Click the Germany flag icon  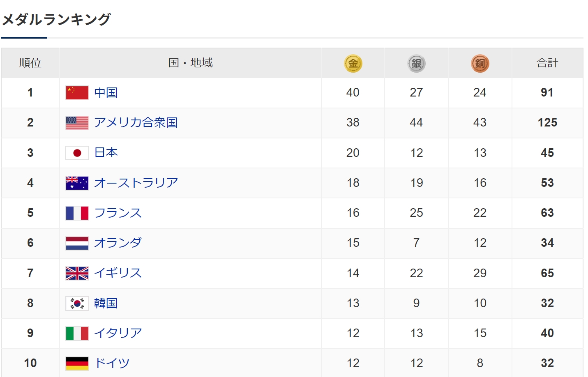[x=77, y=363]
